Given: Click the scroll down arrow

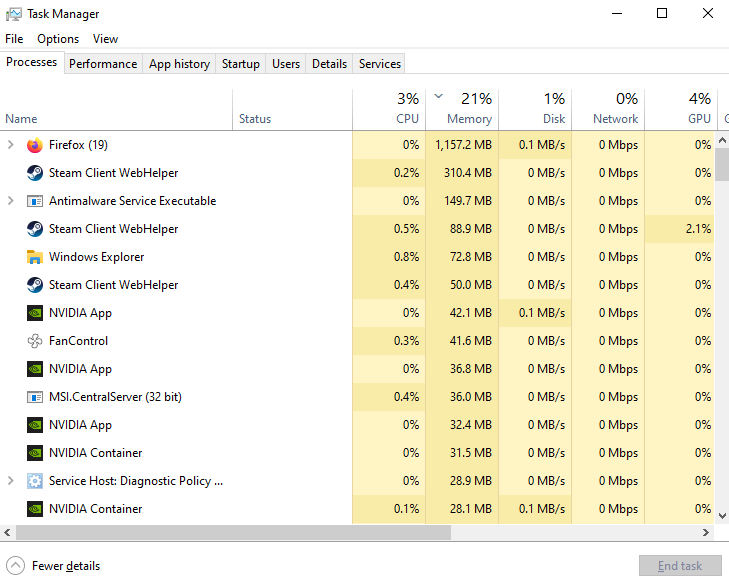Looking at the screenshot, I should coord(722,515).
